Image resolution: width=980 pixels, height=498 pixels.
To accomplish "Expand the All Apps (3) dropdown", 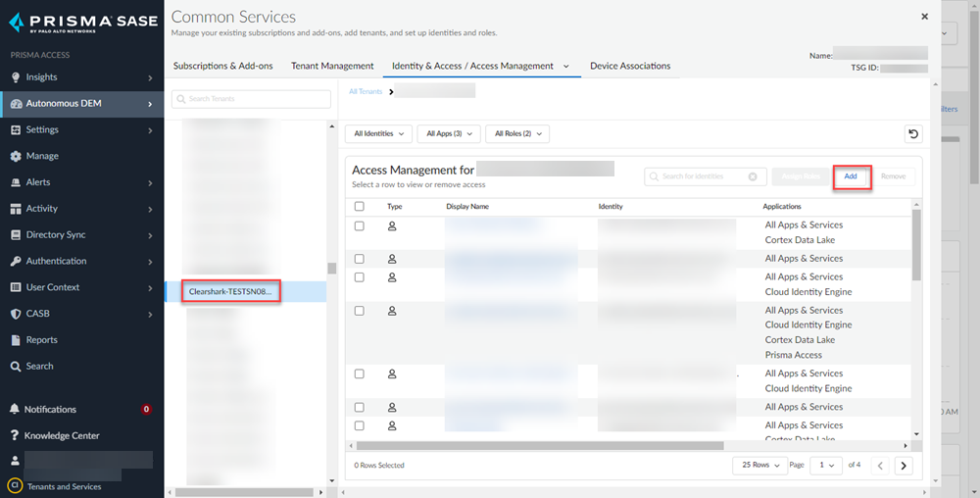I will tap(448, 133).
